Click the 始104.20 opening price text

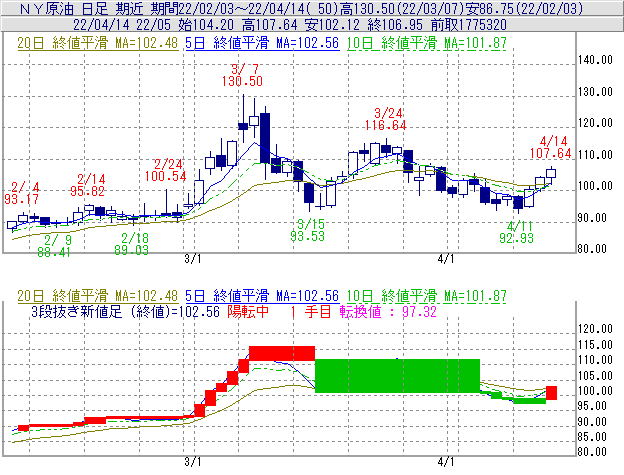206,25
